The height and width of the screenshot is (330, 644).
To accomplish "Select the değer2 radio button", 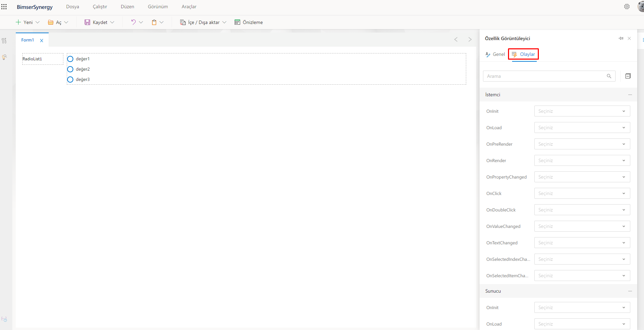I will click(70, 69).
